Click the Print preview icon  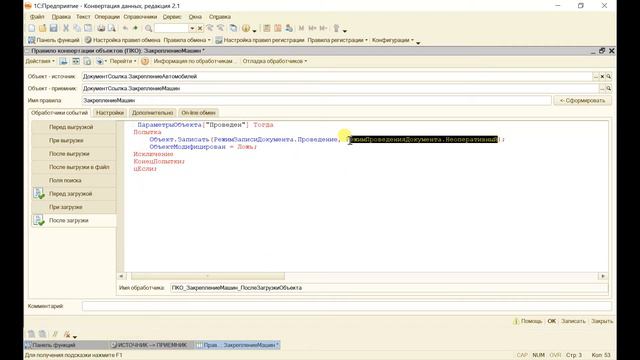coord(111,28)
